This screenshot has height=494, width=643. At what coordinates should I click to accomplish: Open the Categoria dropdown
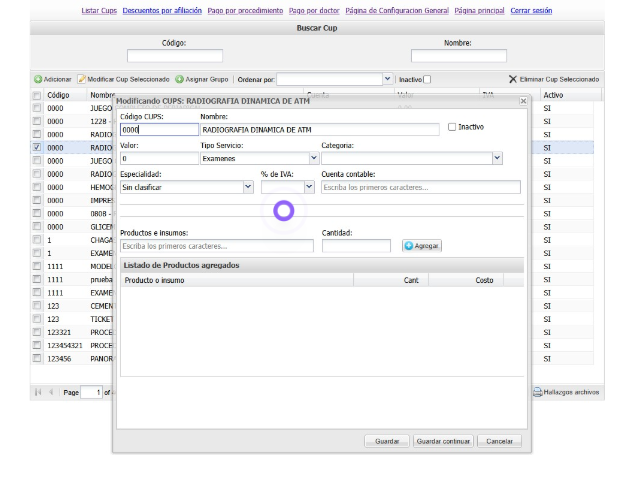point(497,158)
